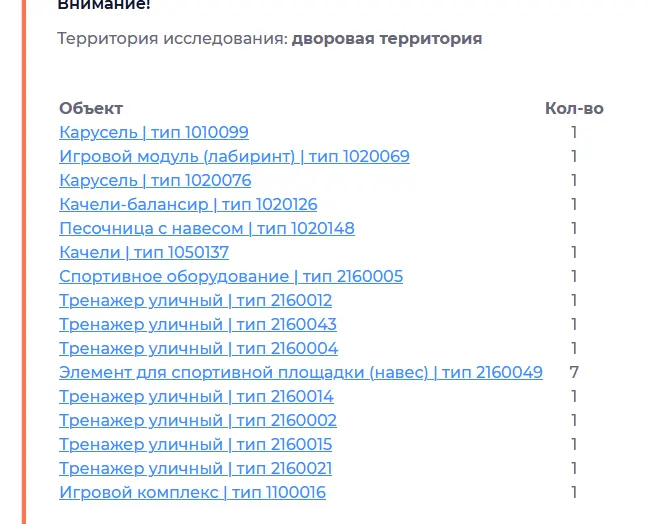The image size is (649, 524).
Task: Click the Кол-во column header
Action: coord(574,108)
